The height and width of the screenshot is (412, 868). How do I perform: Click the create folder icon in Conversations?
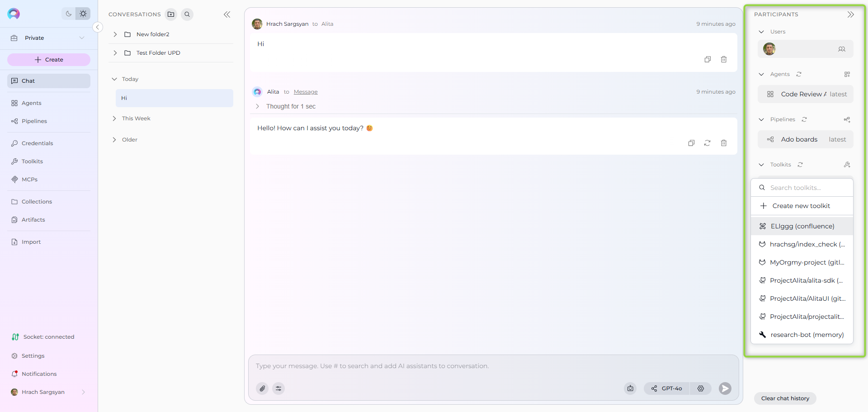point(171,14)
